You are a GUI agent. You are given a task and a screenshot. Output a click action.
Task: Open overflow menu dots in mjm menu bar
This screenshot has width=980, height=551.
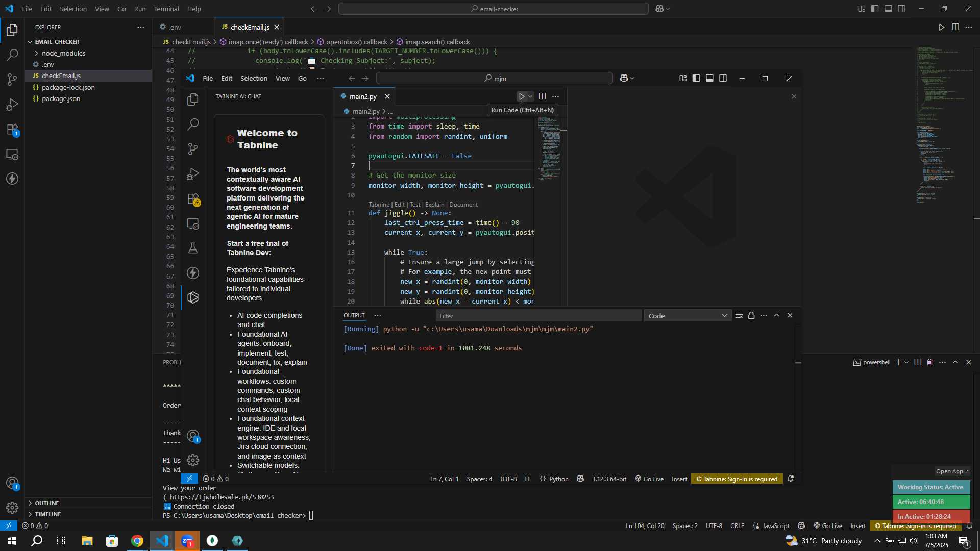pos(321,78)
